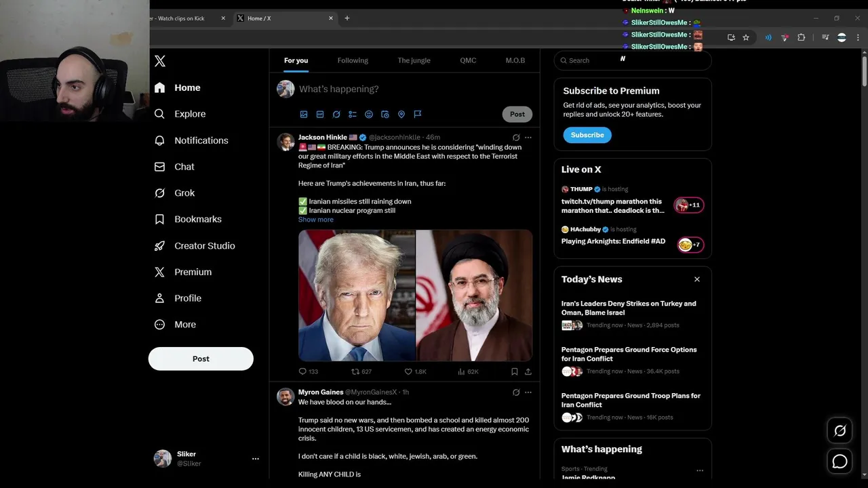Reply to Jackson Hinkle post

click(x=309, y=371)
